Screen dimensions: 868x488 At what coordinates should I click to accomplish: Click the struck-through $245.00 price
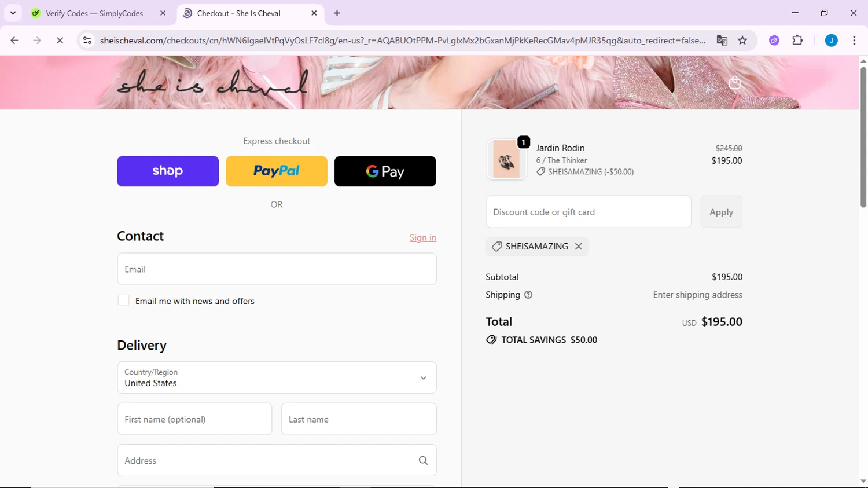coord(729,148)
